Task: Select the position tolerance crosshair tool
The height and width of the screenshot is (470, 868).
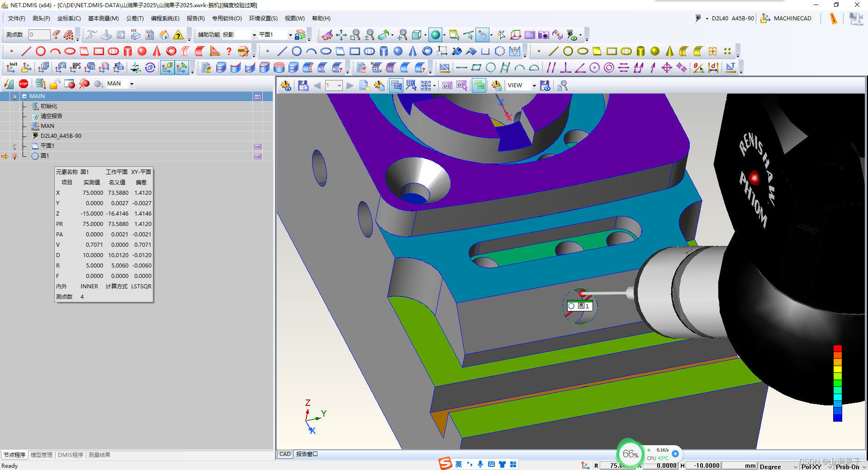Action: (667, 68)
